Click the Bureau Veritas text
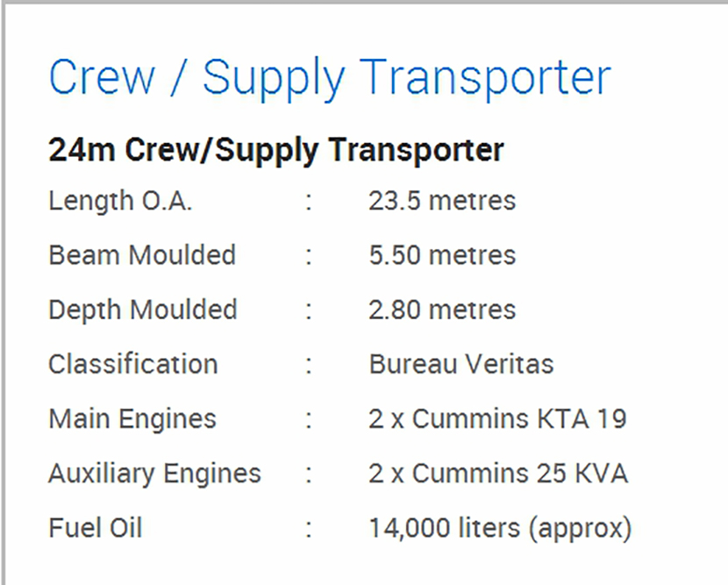This screenshot has height=585, width=728. click(461, 364)
